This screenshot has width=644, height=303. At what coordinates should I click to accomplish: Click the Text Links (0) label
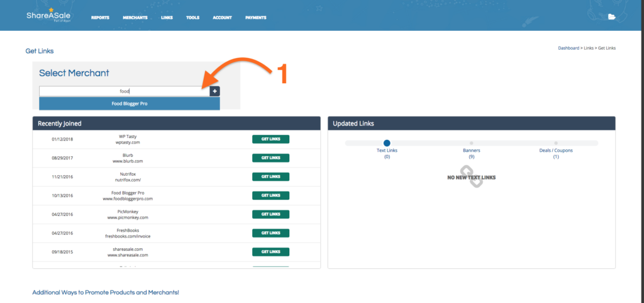[x=387, y=153]
